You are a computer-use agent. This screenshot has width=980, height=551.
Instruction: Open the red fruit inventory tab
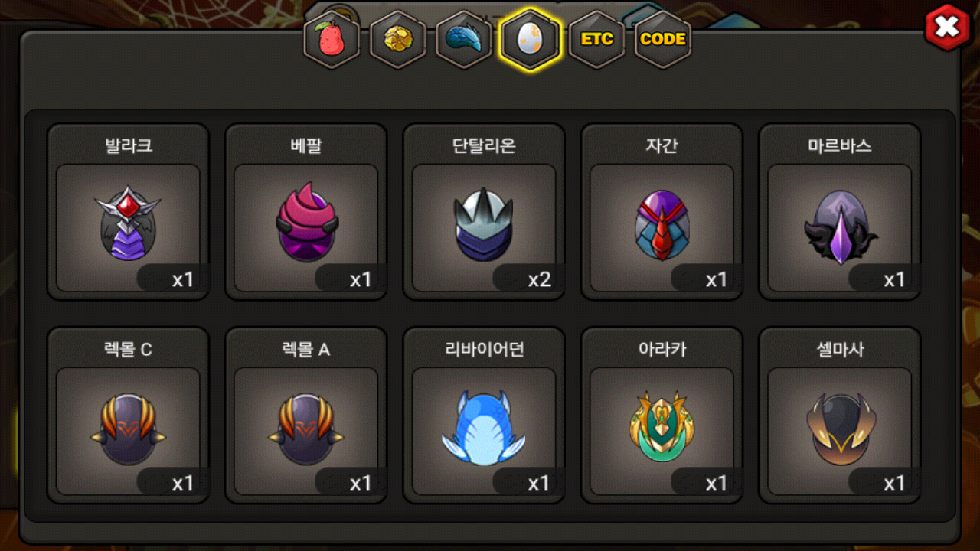click(x=332, y=40)
